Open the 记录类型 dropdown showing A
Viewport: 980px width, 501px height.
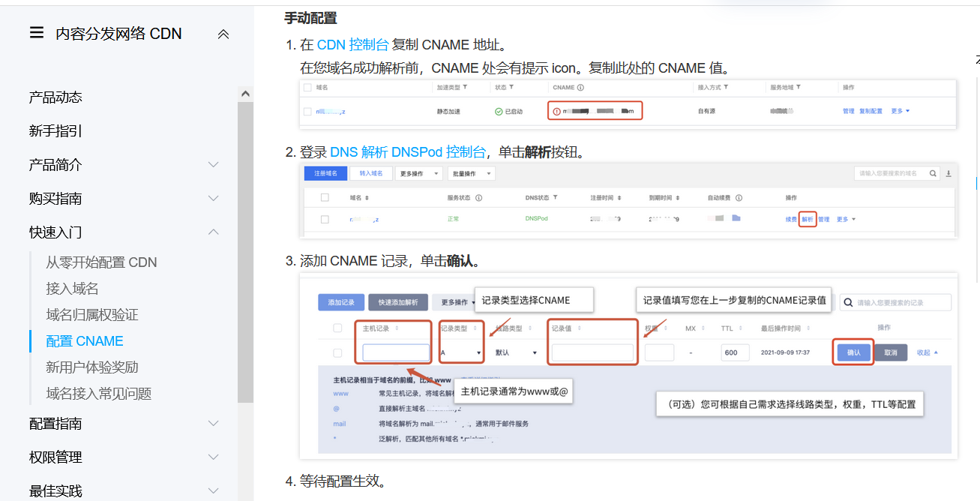click(x=461, y=352)
